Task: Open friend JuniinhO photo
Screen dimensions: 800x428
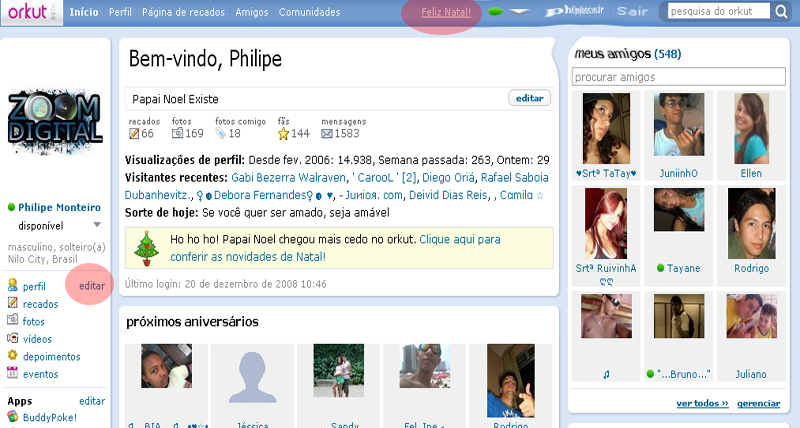Action: (679, 124)
